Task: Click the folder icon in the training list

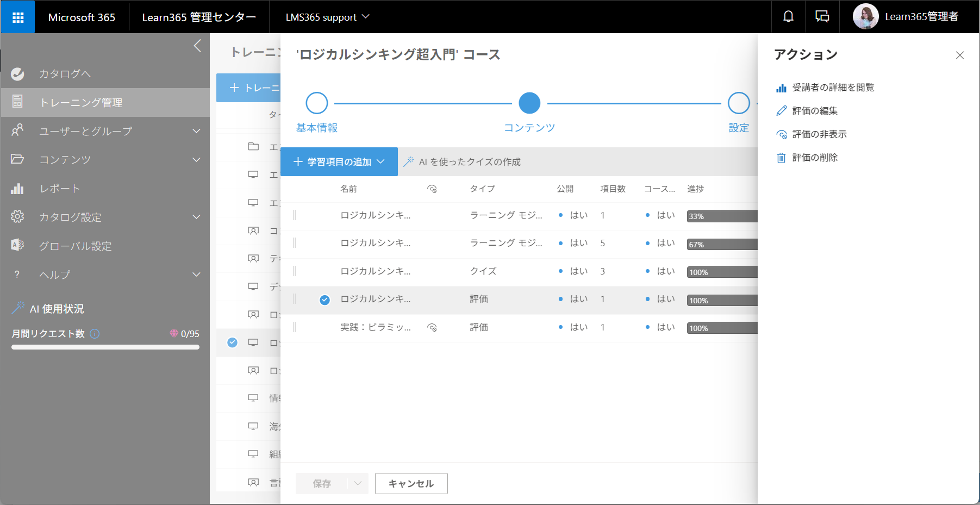Action: coord(253,147)
